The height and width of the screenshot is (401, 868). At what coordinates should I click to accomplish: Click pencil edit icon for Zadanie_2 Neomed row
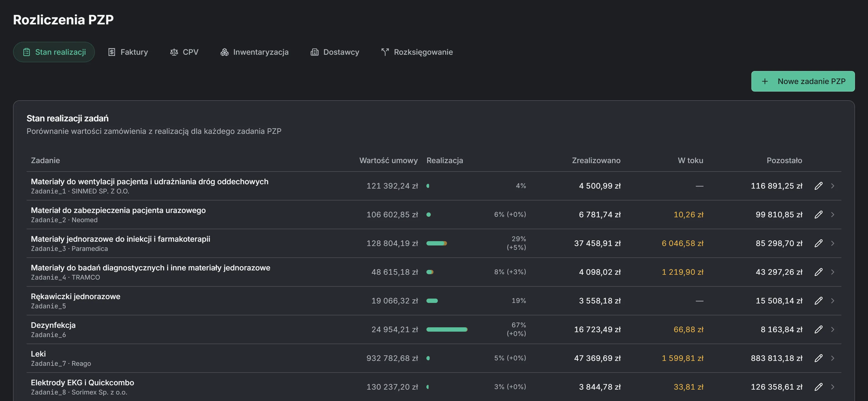pos(818,215)
